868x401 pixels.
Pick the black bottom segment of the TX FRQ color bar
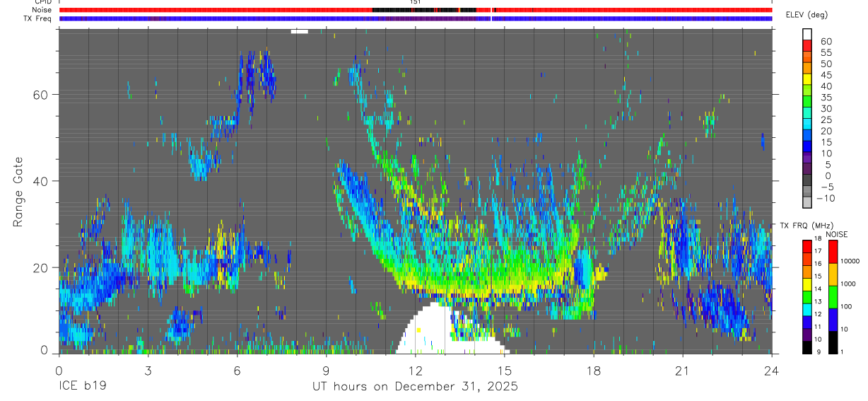(807, 347)
